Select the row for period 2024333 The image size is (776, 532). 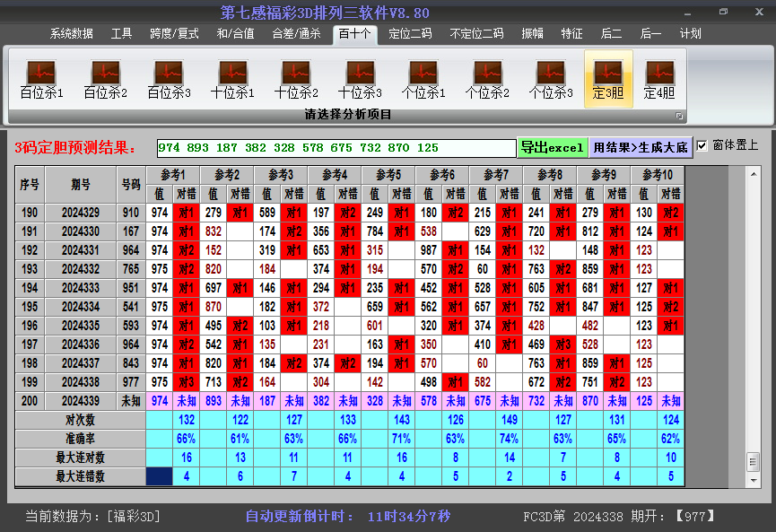pyautogui.click(x=350, y=288)
